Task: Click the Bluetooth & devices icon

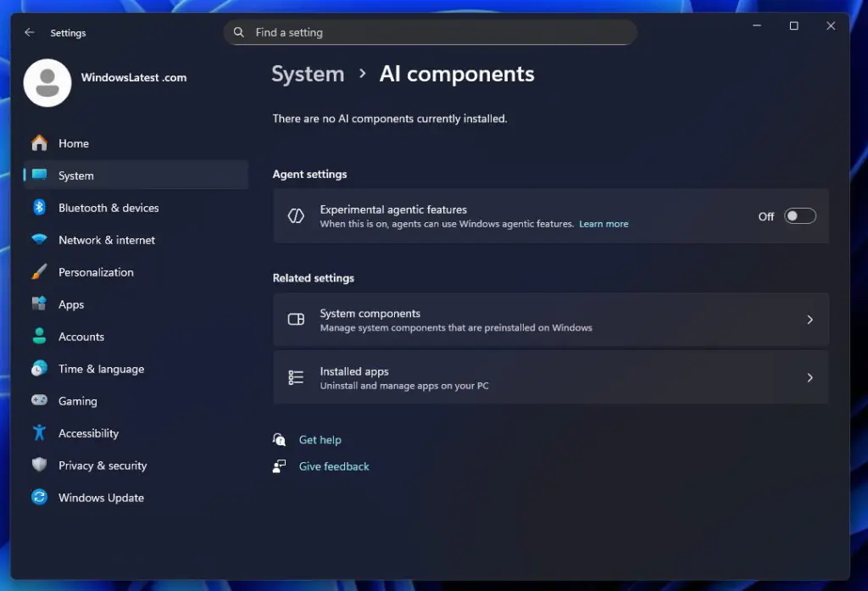Action: coord(39,208)
